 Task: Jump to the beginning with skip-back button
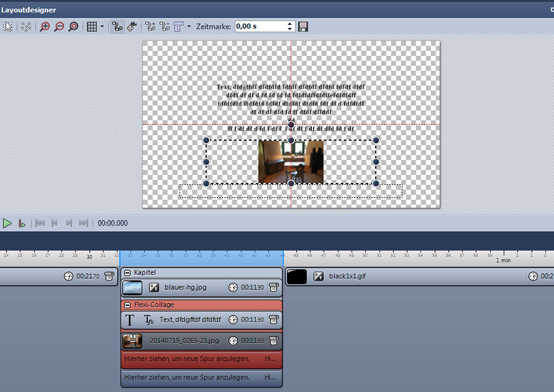tap(39, 223)
